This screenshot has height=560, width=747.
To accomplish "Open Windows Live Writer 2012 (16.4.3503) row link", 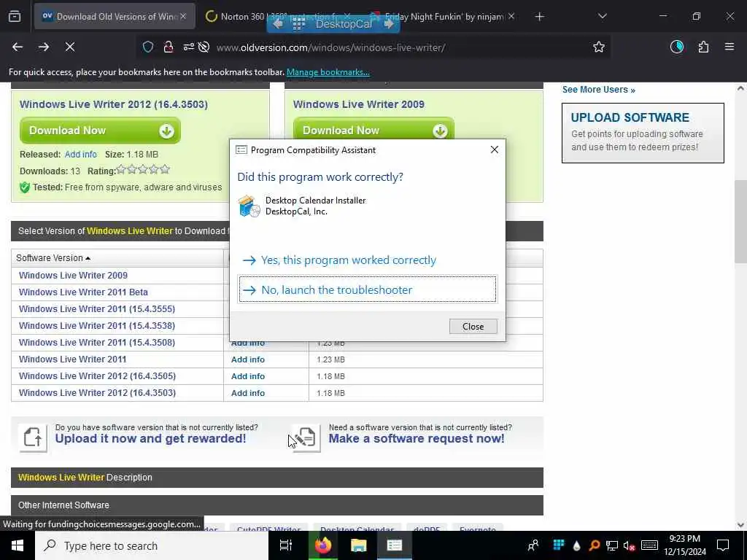I will coord(97,392).
